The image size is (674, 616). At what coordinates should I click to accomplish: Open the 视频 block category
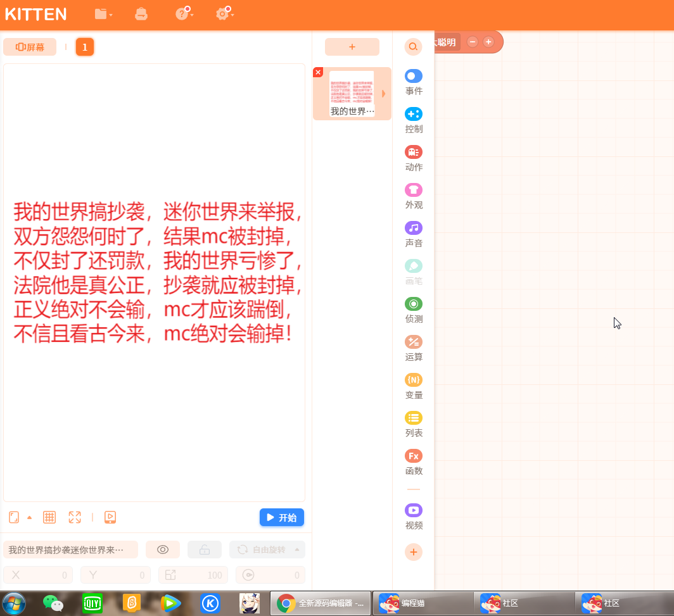click(414, 517)
